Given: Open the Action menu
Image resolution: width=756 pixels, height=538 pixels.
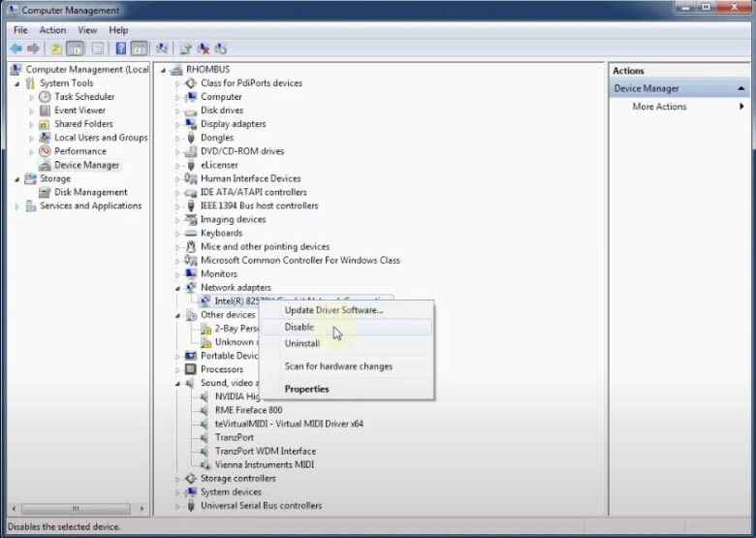Looking at the screenshot, I should [52, 30].
